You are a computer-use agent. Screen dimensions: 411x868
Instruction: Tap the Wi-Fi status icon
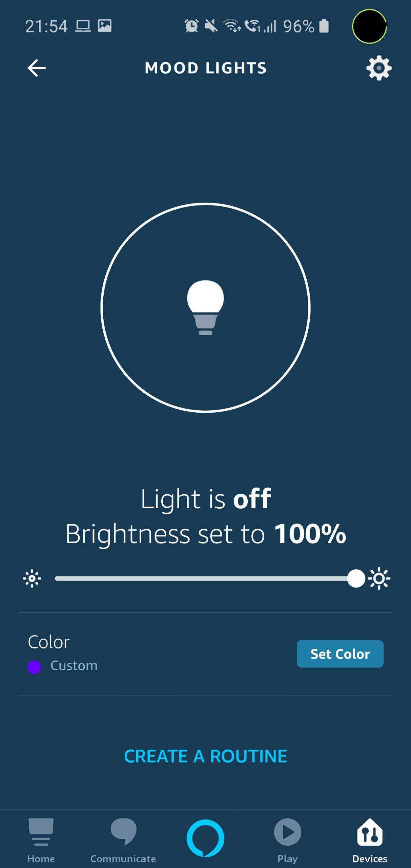(232, 26)
